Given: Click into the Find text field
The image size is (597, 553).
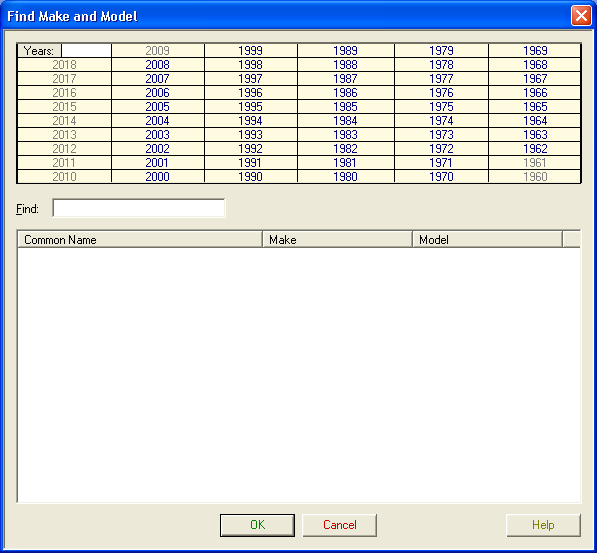Looking at the screenshot, I should coord(139,208).
